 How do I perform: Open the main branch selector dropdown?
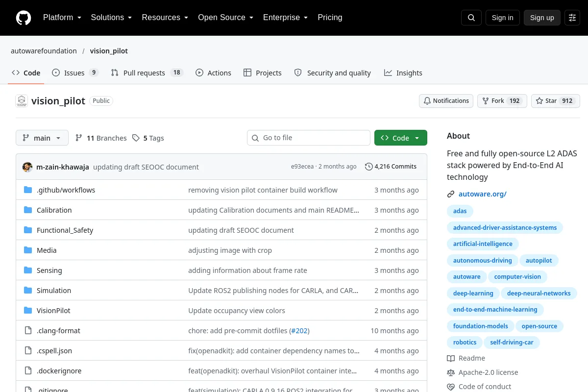42,138
